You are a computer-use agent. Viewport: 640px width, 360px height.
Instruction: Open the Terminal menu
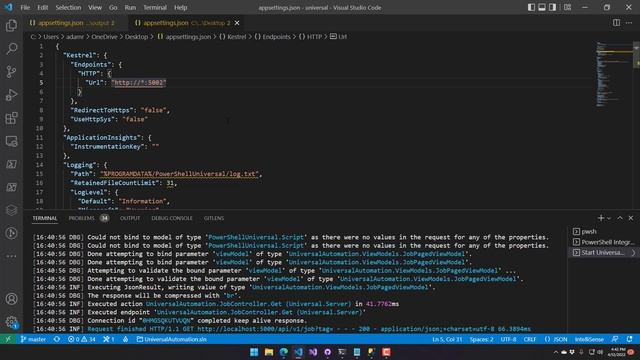tap(155, 7)
